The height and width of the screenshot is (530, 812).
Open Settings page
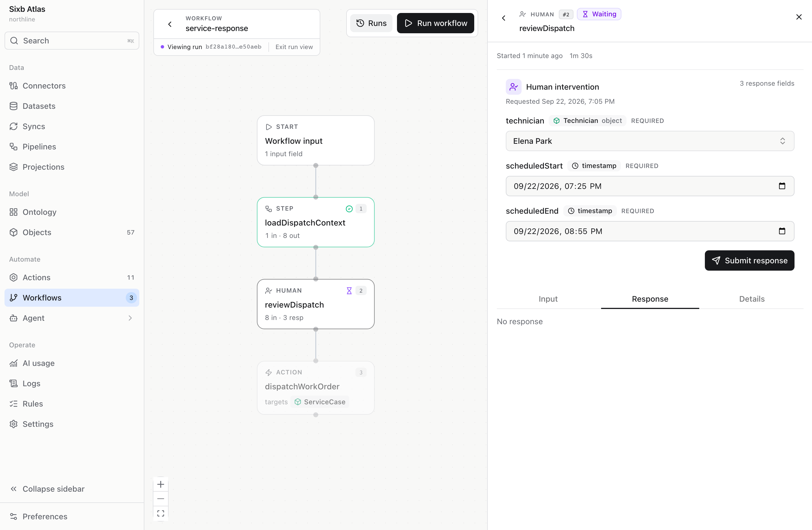pyautogui.click(x=72, y=424)
